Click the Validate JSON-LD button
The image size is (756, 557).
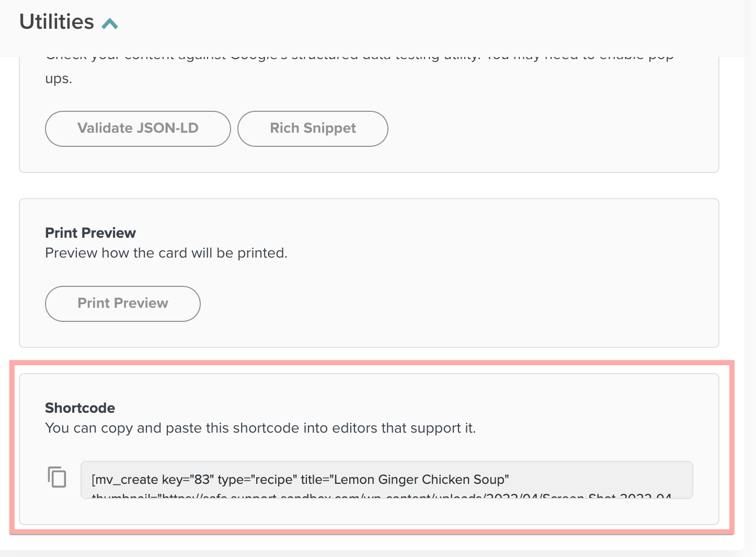click(x=138, y=129)
